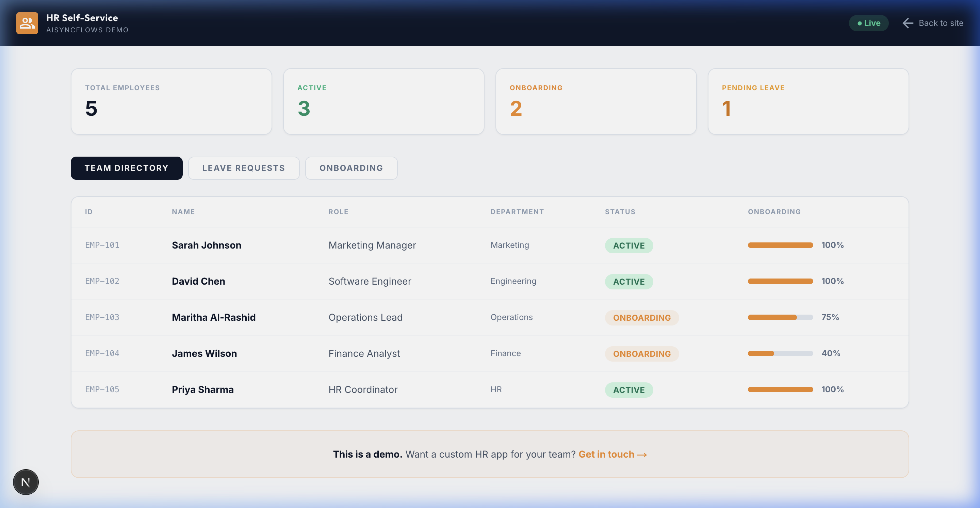Click David Chen's ACTIVE status badge
The height and width of the screenshot is (508, 980).
(628, 282)
